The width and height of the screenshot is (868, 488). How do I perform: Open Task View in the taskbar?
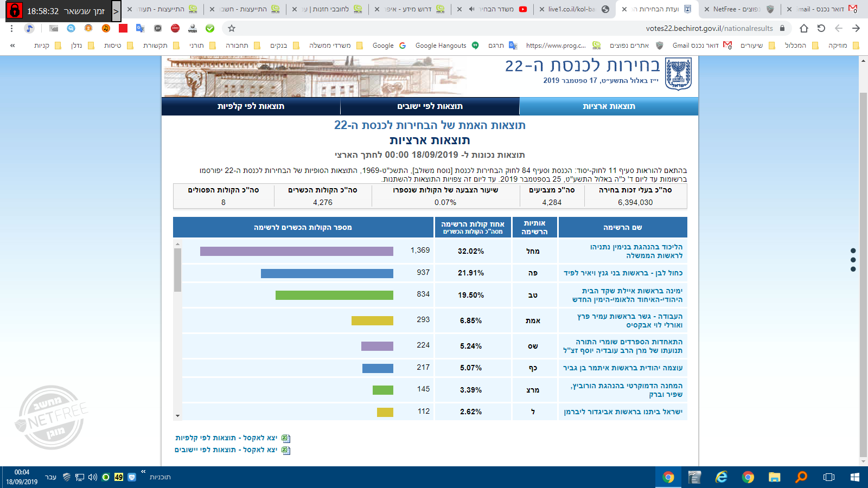[x=828, y=477]
